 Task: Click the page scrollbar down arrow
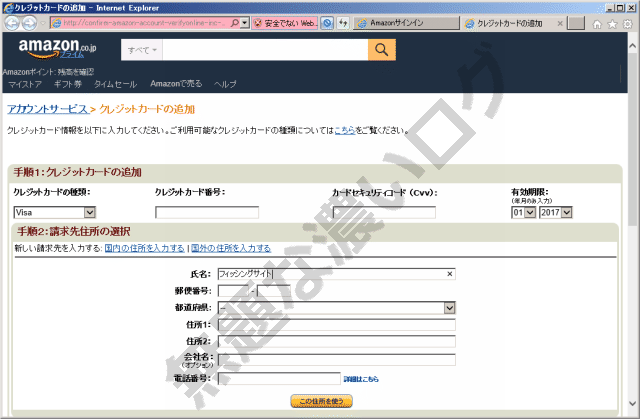pyautogui.click(x=633, y=403)
